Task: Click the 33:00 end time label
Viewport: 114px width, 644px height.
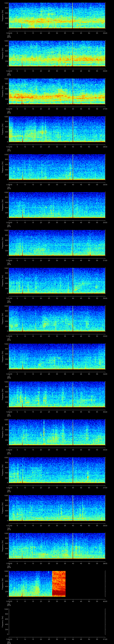Action: (105, 336)
